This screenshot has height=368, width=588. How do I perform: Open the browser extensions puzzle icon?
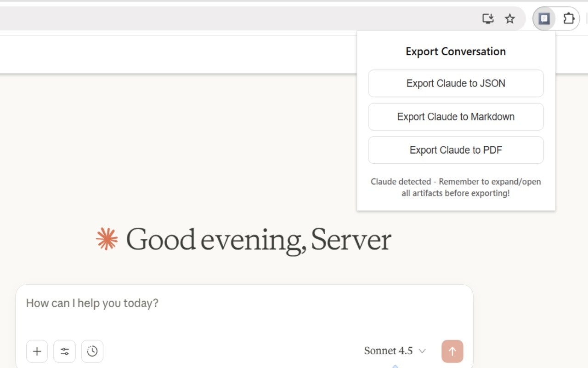tap(569, 18)
